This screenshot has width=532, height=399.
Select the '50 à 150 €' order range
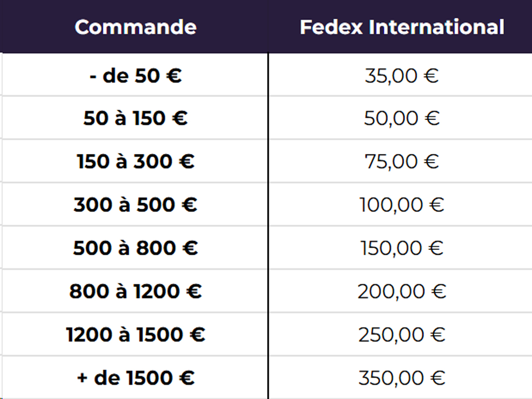[x=135, y=118]
